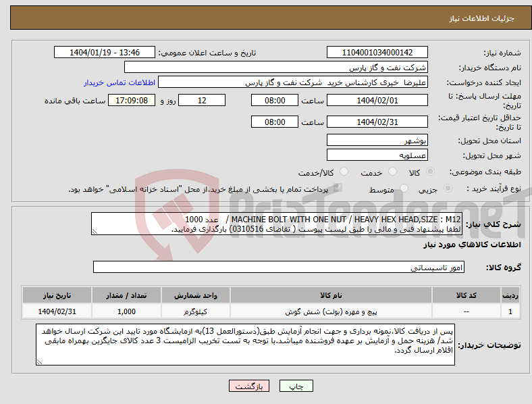Select the متوسط purchase type radio
Viewport: 532px width, 404px height.
(x=404, y=188)
